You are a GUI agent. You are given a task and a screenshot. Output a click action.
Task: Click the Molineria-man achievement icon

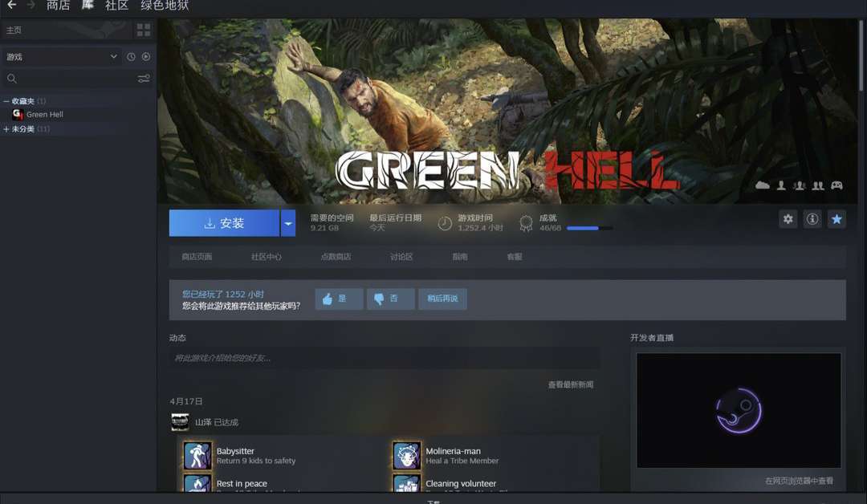tap(407, 456)
